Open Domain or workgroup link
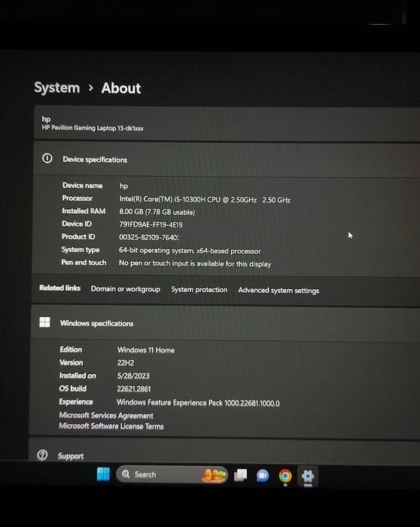This screenshot has width=420, height=527. tap(126, 288)
